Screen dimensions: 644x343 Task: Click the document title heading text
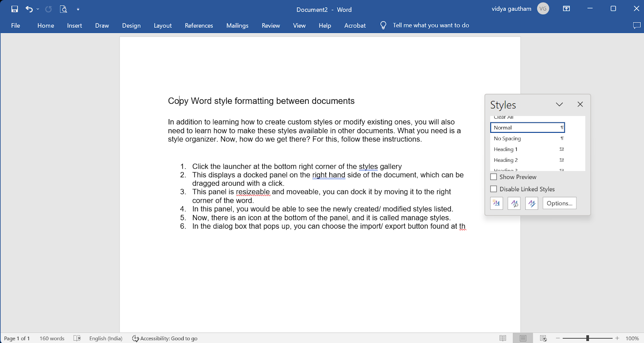(x=261, y=101)
